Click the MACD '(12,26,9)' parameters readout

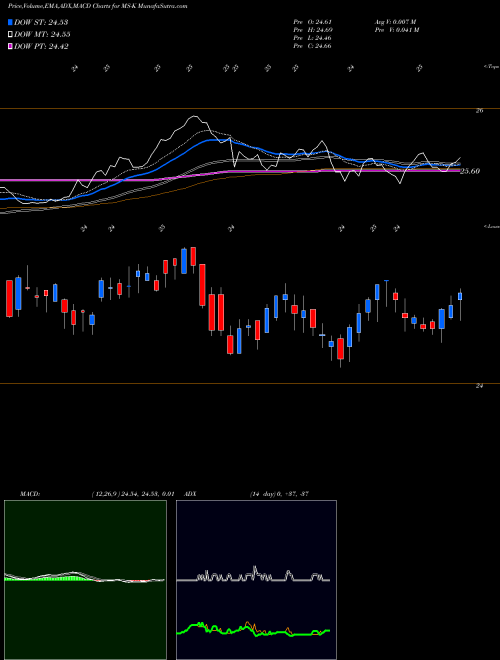click(132, 494)
